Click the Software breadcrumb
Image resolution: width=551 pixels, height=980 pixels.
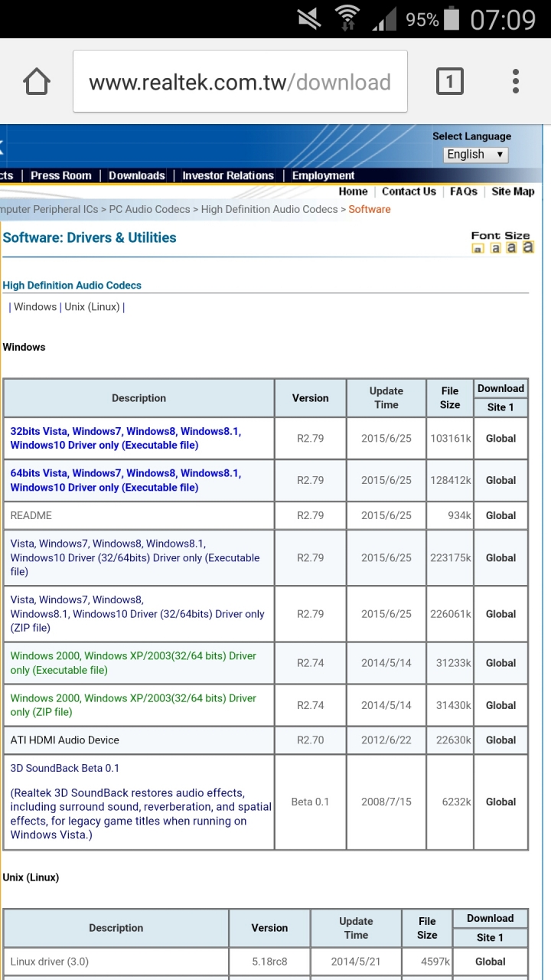tap(370, 209)
